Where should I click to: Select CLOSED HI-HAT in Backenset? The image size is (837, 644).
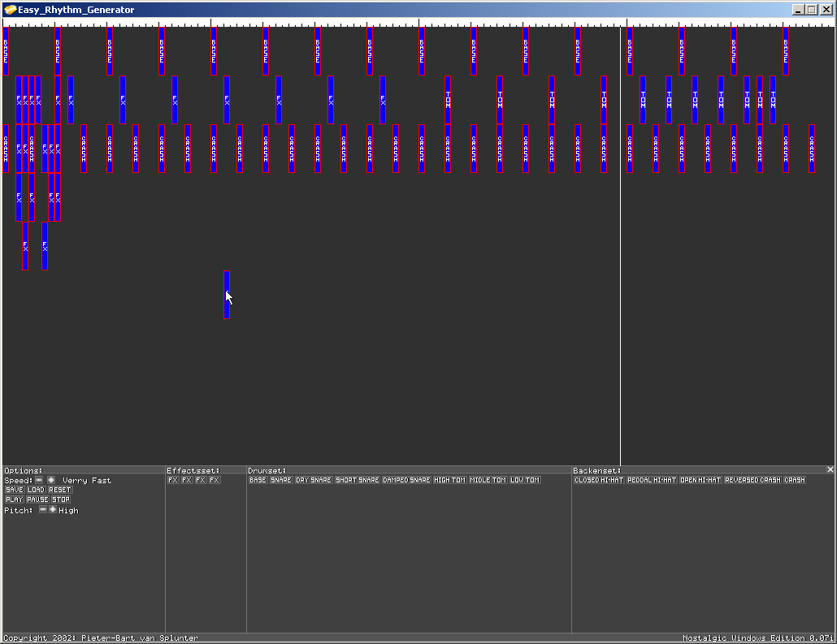(599, 480)
